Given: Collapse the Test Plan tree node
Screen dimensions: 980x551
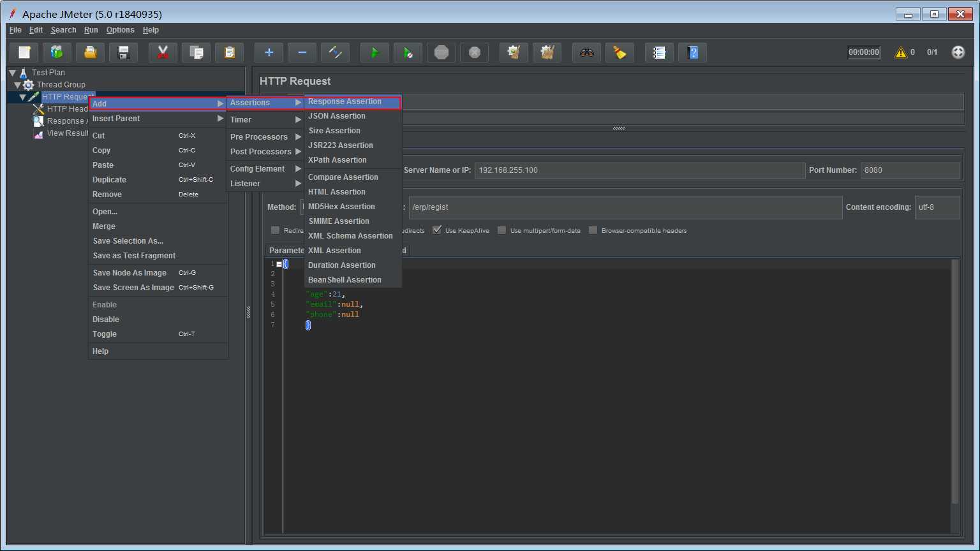Looking at the screenshot, I should [13, 73].
